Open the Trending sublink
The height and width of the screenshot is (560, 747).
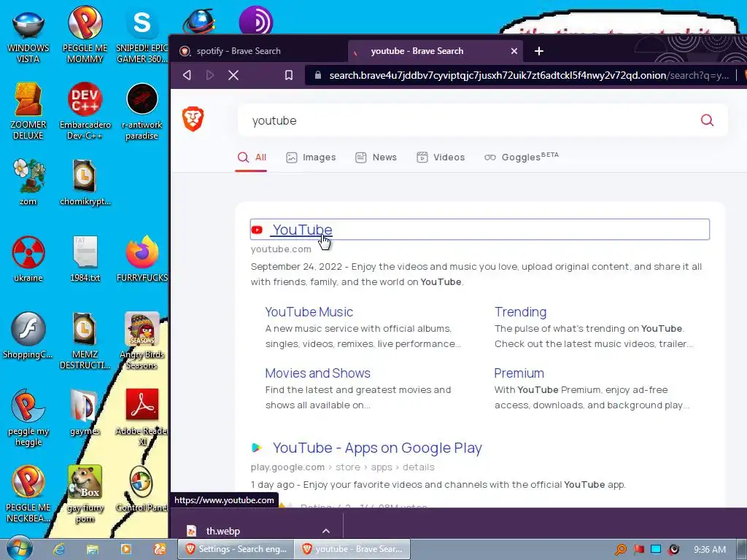[520, 312]
